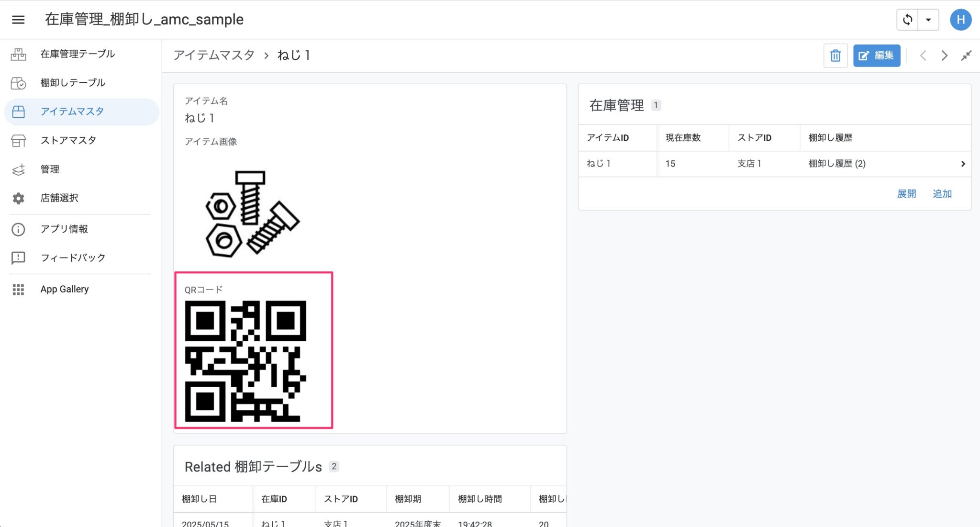This screenshot has width=980, height=527.
Task: Open the hamburger navigation menu
Action: [18, 20]
